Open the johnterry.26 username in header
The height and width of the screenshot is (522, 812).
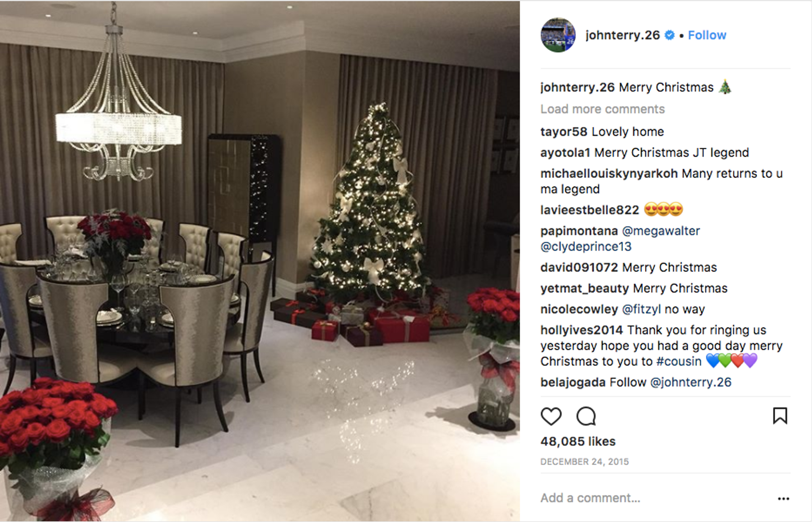(x=623, y=35)
